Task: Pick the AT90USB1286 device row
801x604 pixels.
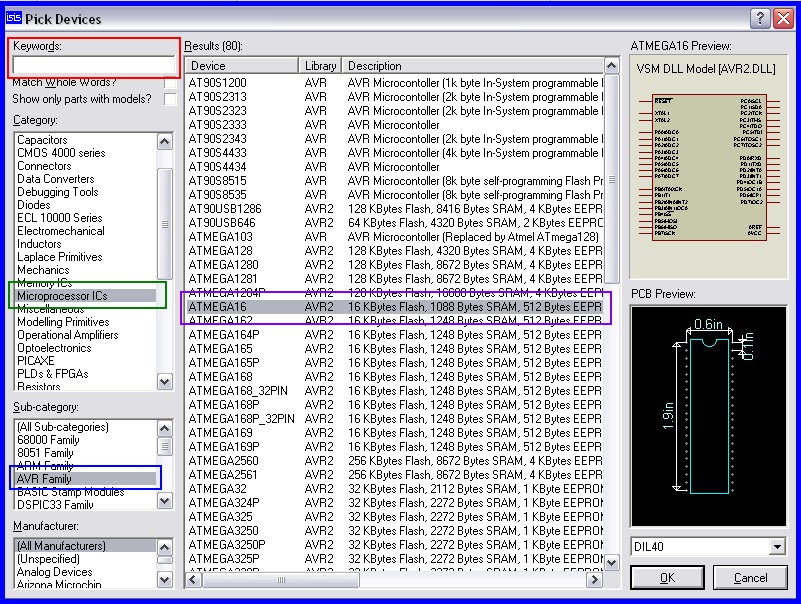Action: (x=395, y=209)
